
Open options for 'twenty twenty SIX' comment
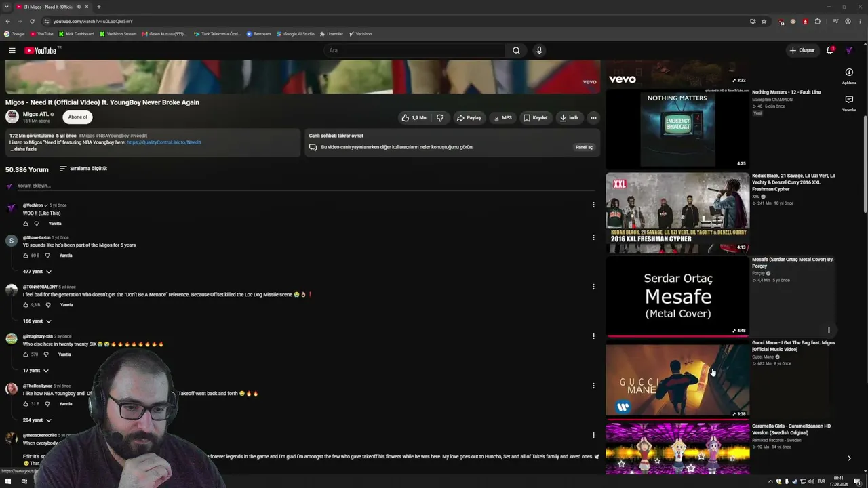593,336
